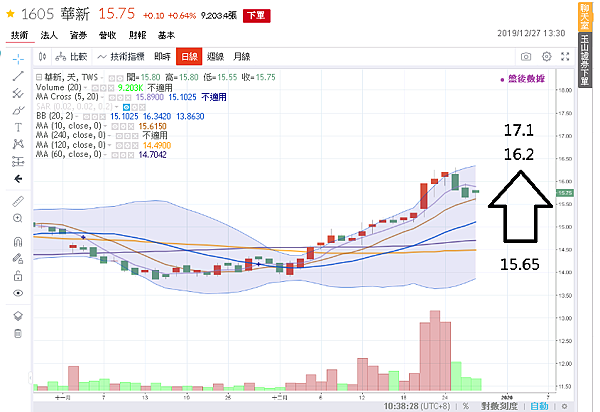Expand SAR indicator options arrow
Image resolution: width=600 pixels, height=412 pixels.
click(x=117, y=107)
